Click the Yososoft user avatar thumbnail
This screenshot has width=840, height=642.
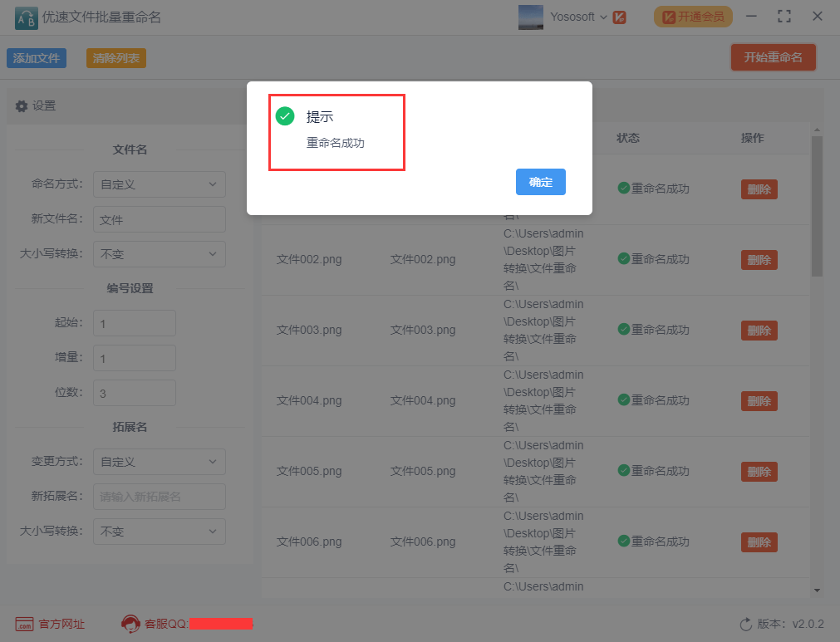[x=531, y=17]
